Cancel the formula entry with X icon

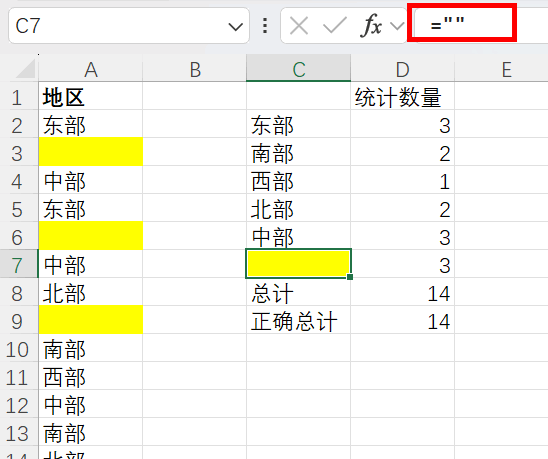(299, 26)
